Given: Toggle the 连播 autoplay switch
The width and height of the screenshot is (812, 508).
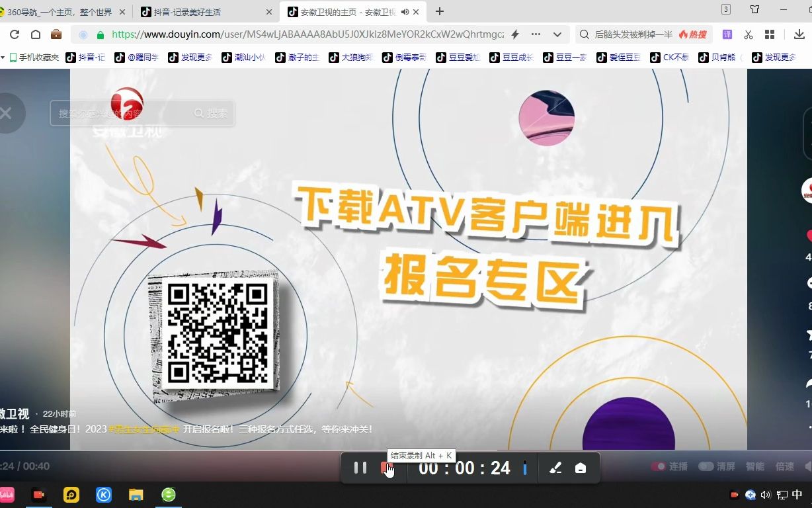Looking at the screenshot, I should point(658,466).
